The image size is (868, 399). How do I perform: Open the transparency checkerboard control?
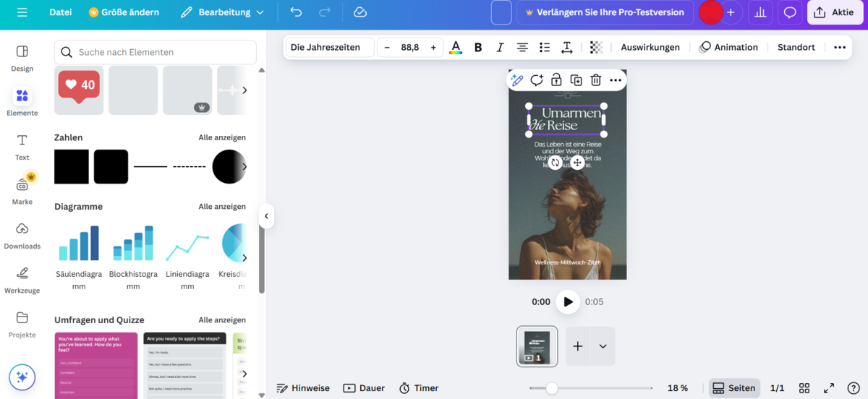[x=596, y=48]
